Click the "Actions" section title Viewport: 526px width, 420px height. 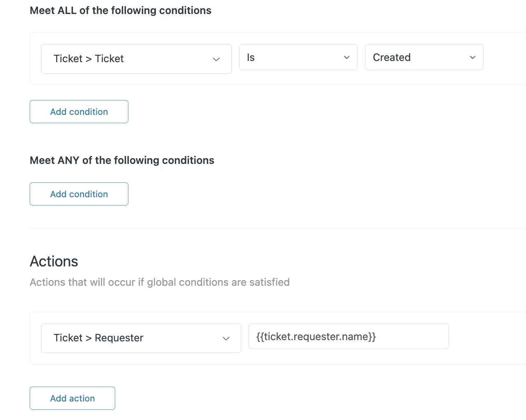[x=54, y=261]
